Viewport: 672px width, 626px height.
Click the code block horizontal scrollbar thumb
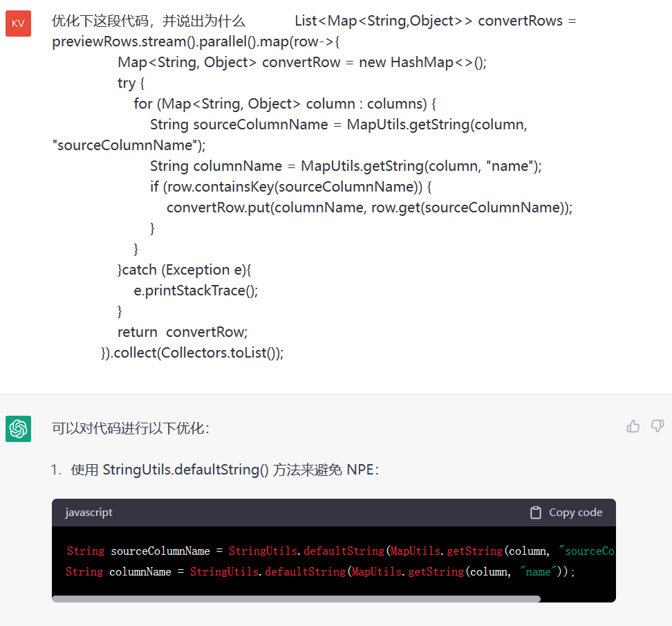click(296, 599)
